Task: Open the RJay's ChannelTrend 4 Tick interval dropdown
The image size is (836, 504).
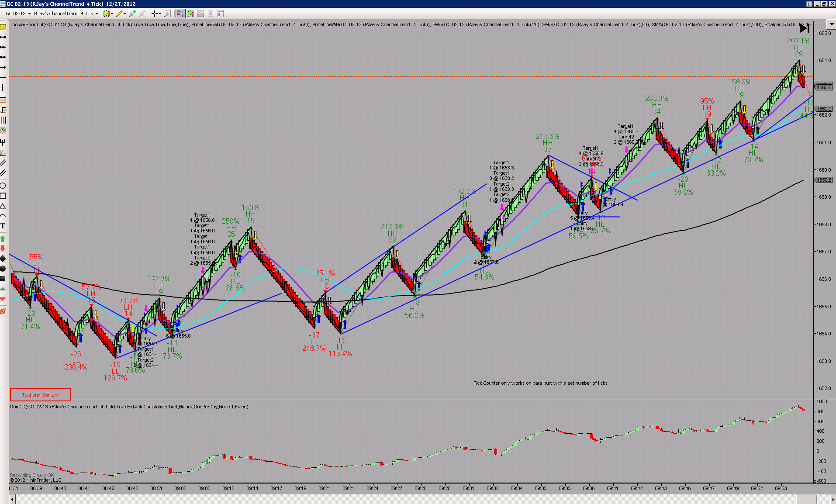Action: tap(66, 14)
